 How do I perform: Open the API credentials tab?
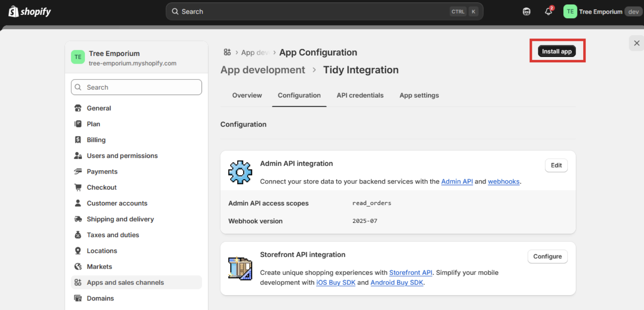[360, 95]
